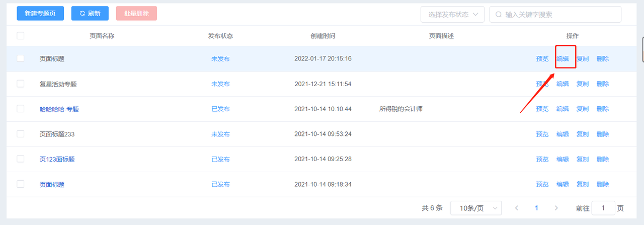Click the 未发布 status of 页面标题233
The width and height of the screenshot is (644, 225).
pyautogui.click(x=220, y=134)
